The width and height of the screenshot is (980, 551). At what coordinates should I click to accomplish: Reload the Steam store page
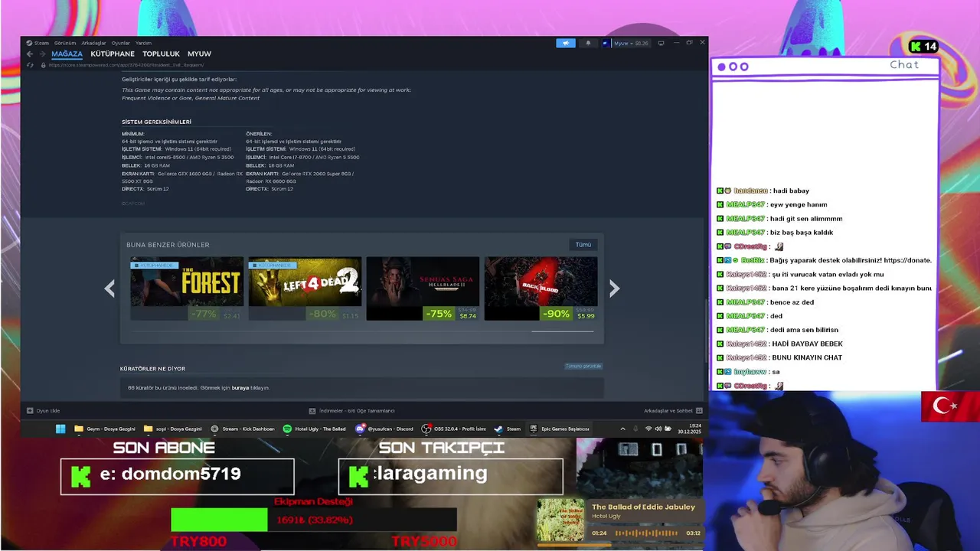[x=30, y=65]
